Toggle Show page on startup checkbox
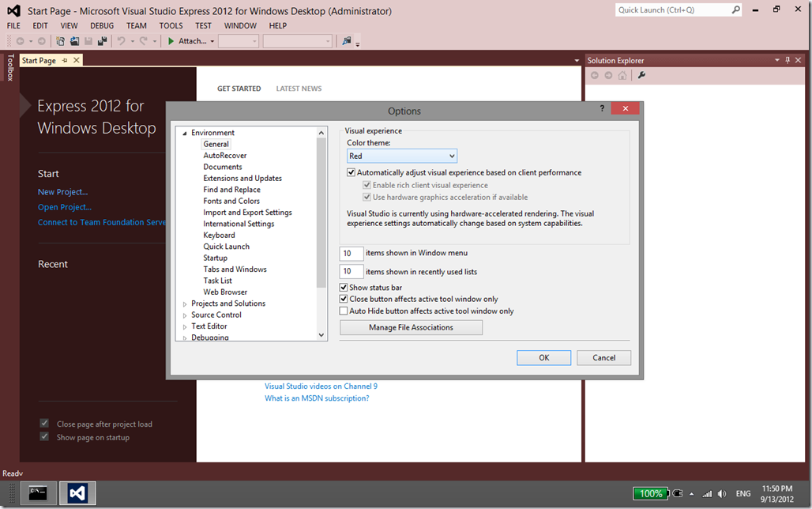 pos(44,437)
